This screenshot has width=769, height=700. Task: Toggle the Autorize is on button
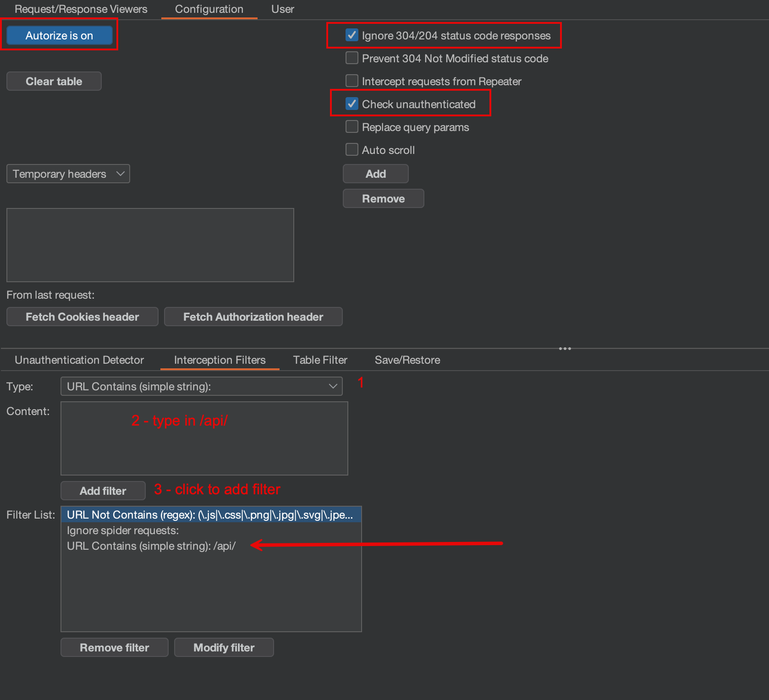click(60, 35)
